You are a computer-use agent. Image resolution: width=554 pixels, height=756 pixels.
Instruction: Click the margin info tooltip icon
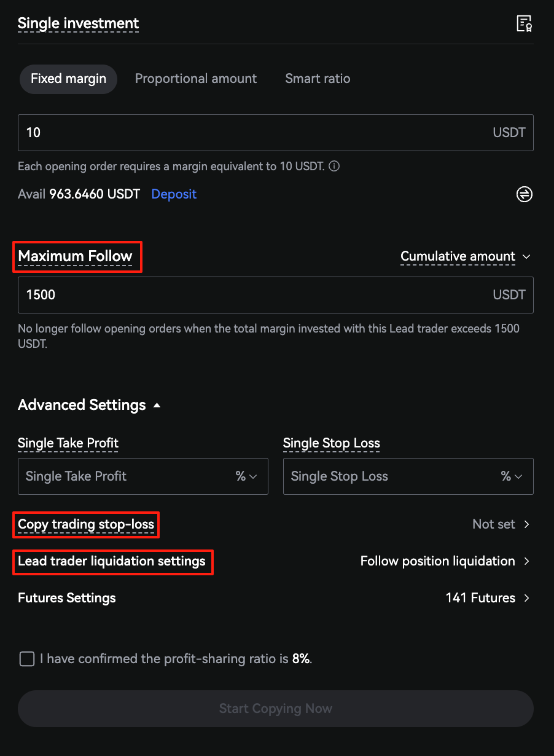tap(335, 167)
